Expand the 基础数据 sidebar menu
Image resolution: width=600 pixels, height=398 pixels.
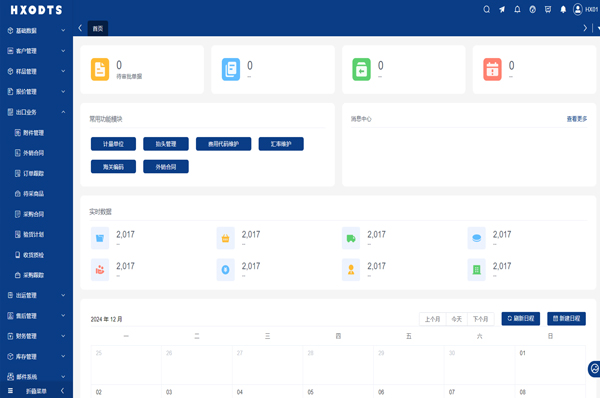click(36, 31)
